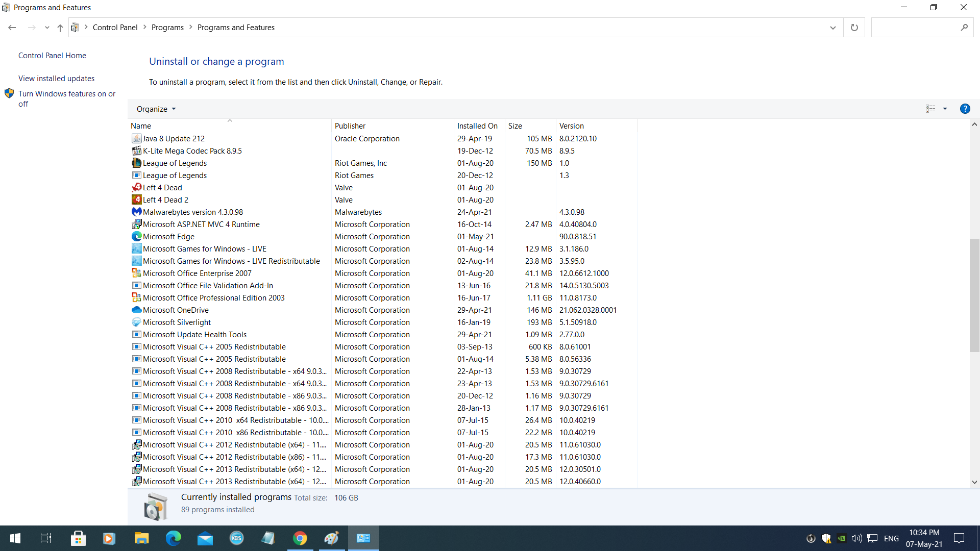Click the Malwarebytes program icon
Screen dimensions: 980x551
coord(136,212)
